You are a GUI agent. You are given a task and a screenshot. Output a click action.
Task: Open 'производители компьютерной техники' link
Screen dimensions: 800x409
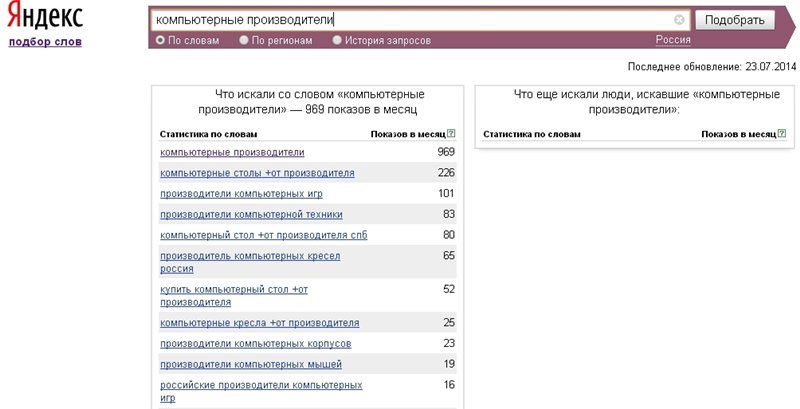coord(252,214)
